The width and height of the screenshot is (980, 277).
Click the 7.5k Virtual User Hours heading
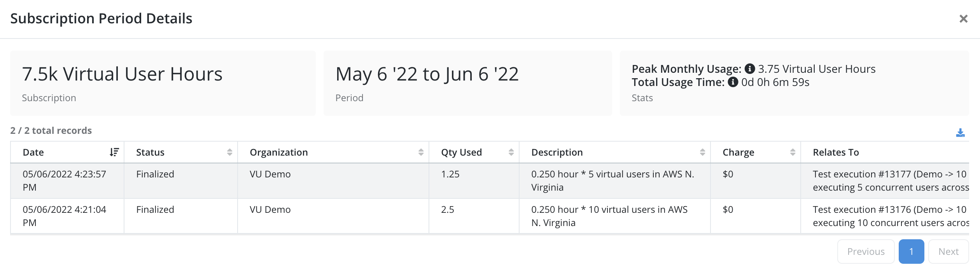[122, 74]
